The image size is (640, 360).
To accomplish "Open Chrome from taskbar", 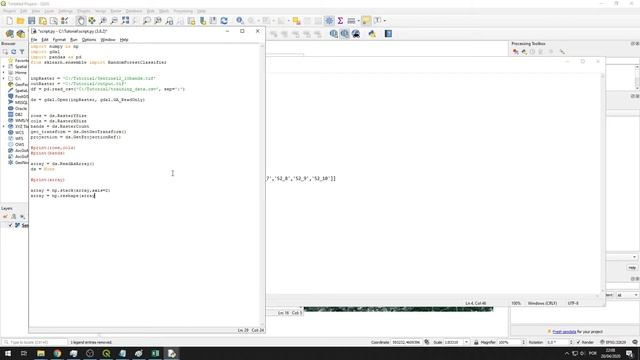I will pos(57,353).
